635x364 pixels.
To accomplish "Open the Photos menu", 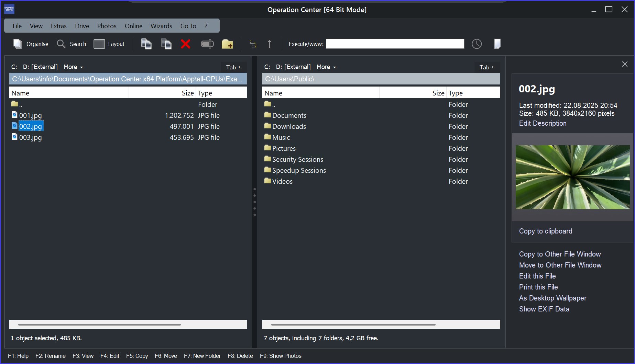I will (107, 26).
